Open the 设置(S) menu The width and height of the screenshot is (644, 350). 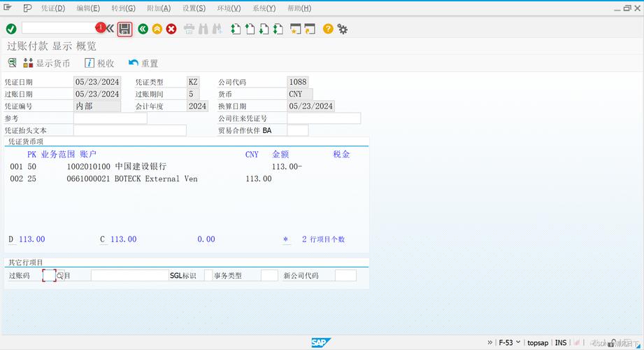[x=194, y=8]
